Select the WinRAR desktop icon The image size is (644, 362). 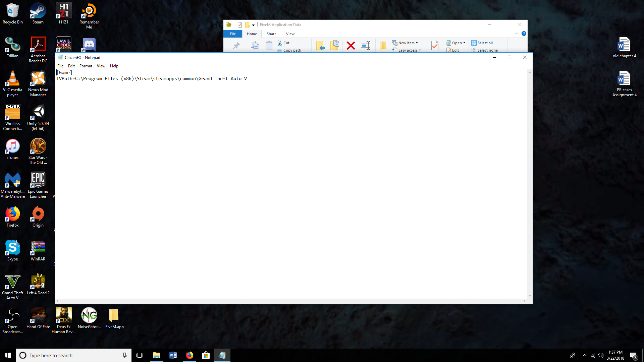[x=38, y=250]
